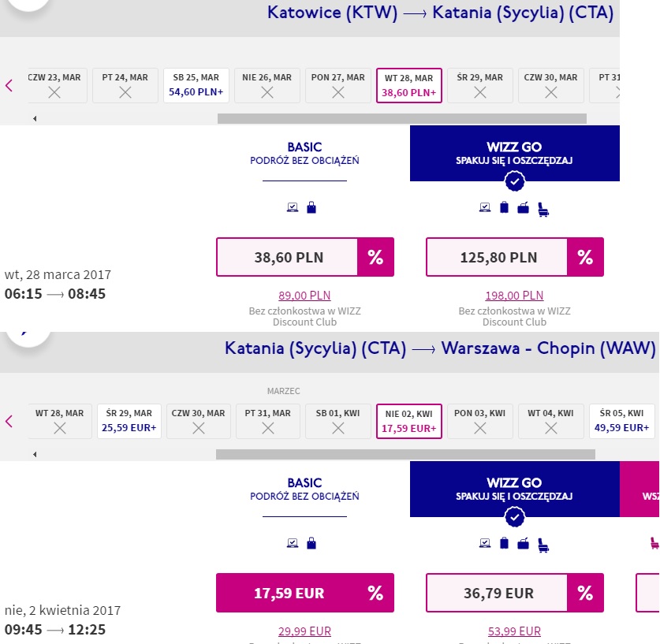
Task: Click the 29,99 EUR non-member price link
Action: click(304, 631)
